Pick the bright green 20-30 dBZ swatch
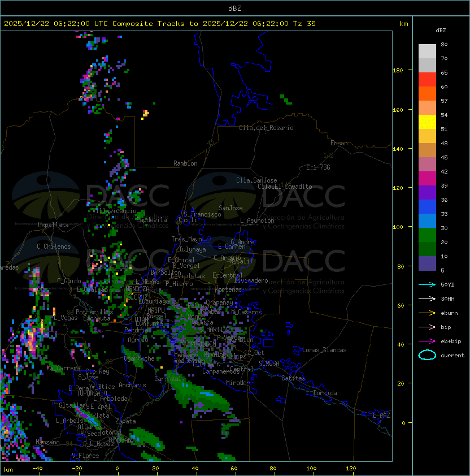This screenshot has width=470, height=476. (427, 235)
